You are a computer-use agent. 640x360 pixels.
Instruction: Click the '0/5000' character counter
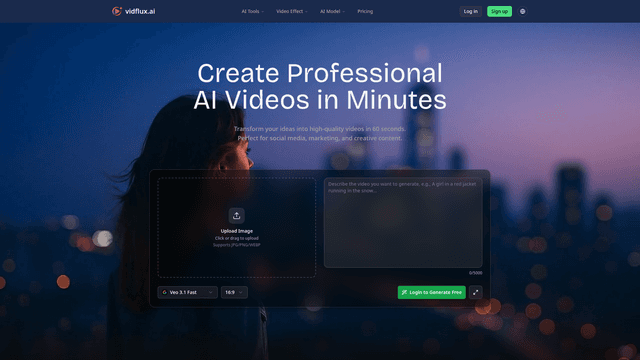point(476,273)
